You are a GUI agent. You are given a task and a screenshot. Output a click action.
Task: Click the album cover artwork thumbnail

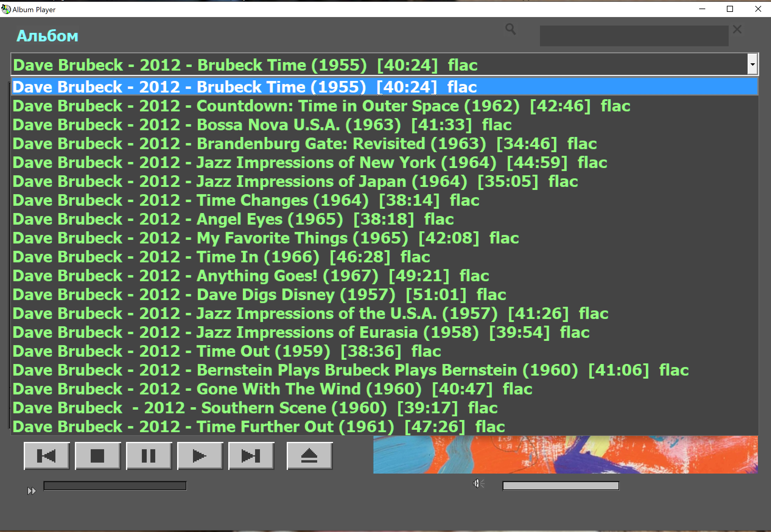pyautogui.click(x=565, y=454)
